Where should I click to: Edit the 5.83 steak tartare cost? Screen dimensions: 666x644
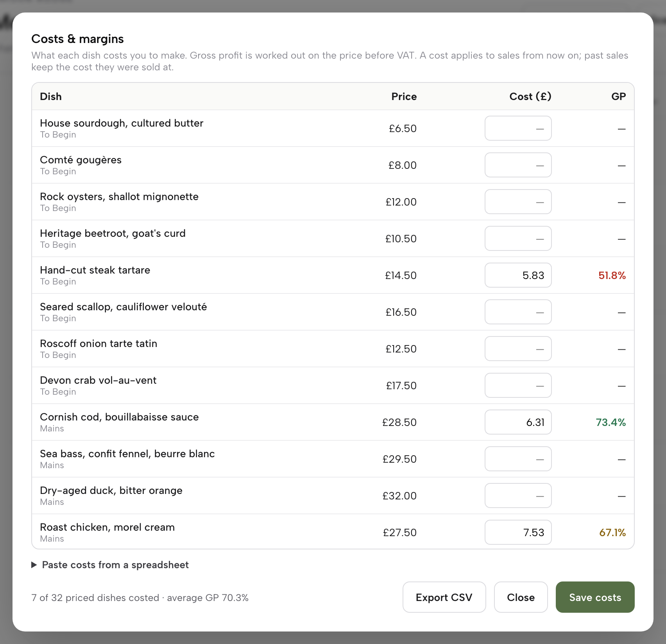point(518,275)
